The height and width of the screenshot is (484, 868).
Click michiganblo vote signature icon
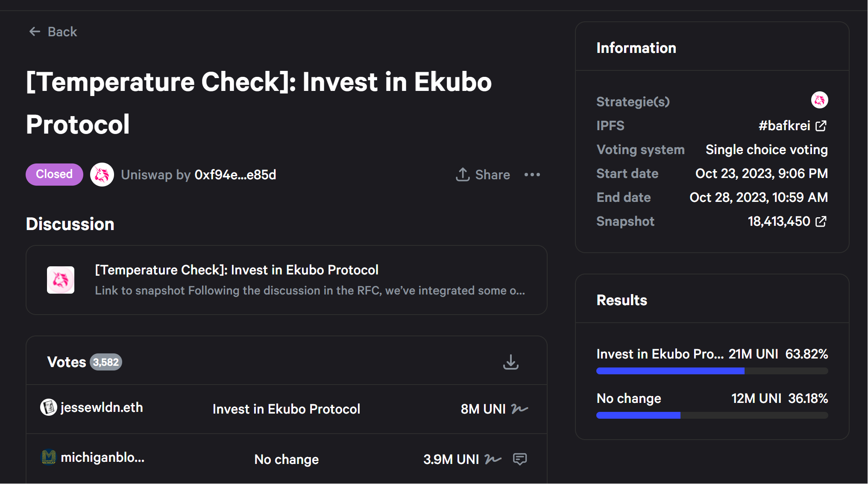(x=493, y=459)
